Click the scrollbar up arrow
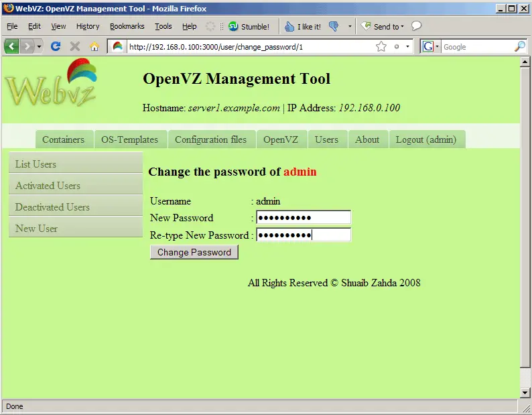Screen dimensions: 532x415 pyautogui.click(x=525, y=62)
